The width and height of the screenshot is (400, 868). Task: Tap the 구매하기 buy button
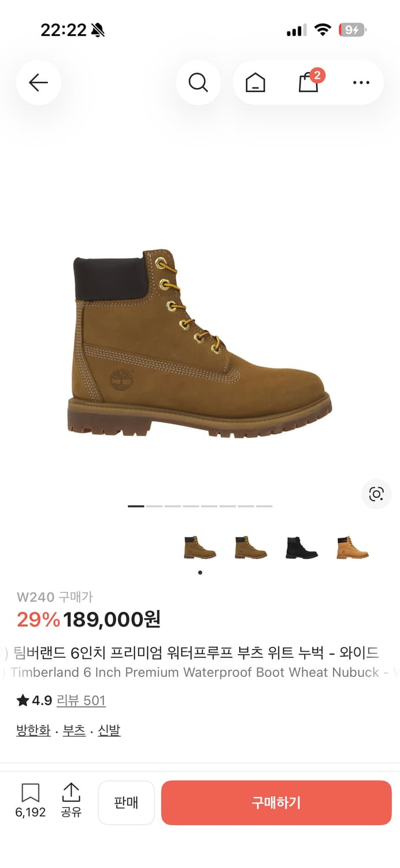pyautogui.click(x=276, y=803)
